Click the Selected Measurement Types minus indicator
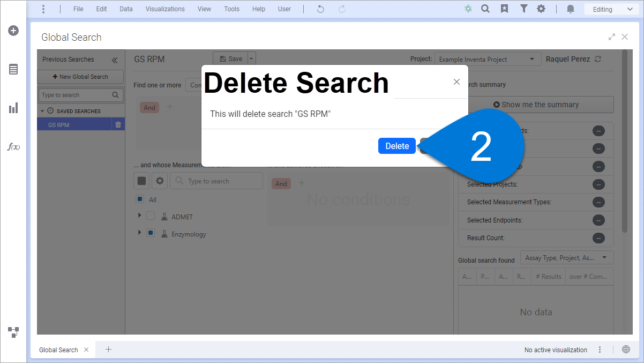The height and width of the screenshot is (363, 644). (x=598, y=202)
